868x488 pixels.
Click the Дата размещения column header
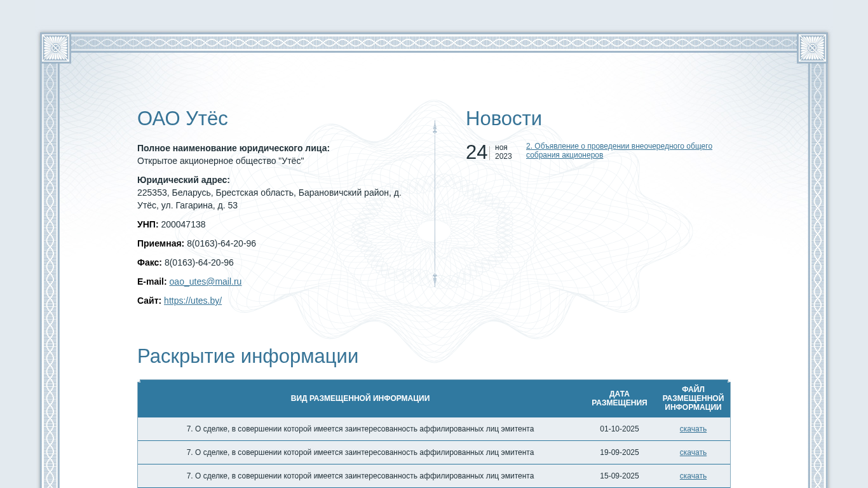[619, 398]
